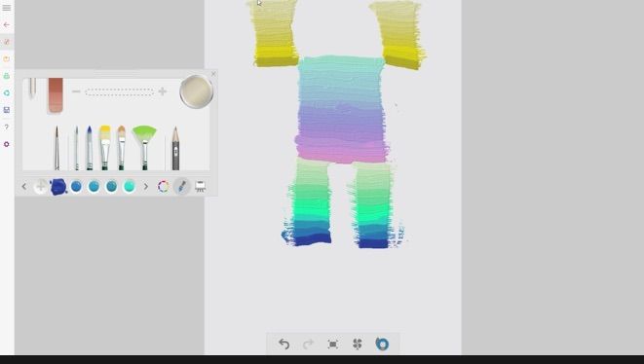Image resolution: width=644 pixels, height=364 pixels.
Task: Increase brush size with plus button
Action: 163,91
